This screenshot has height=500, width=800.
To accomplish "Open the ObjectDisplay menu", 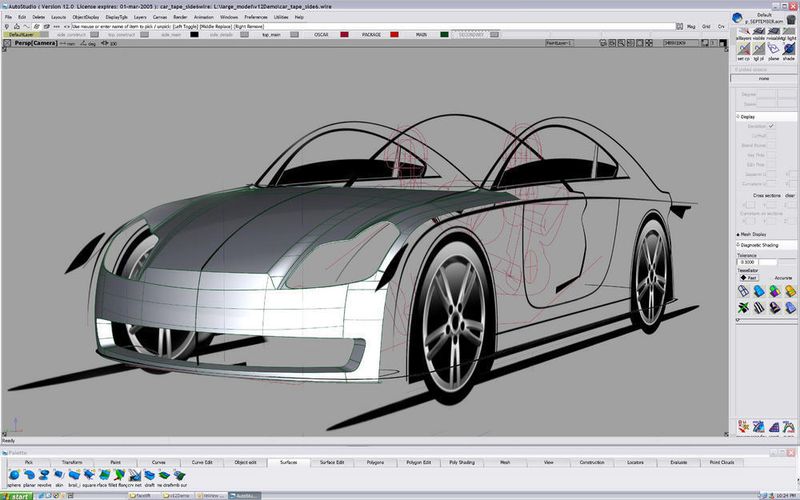I will pyautogui.click(x=85, y=17).
